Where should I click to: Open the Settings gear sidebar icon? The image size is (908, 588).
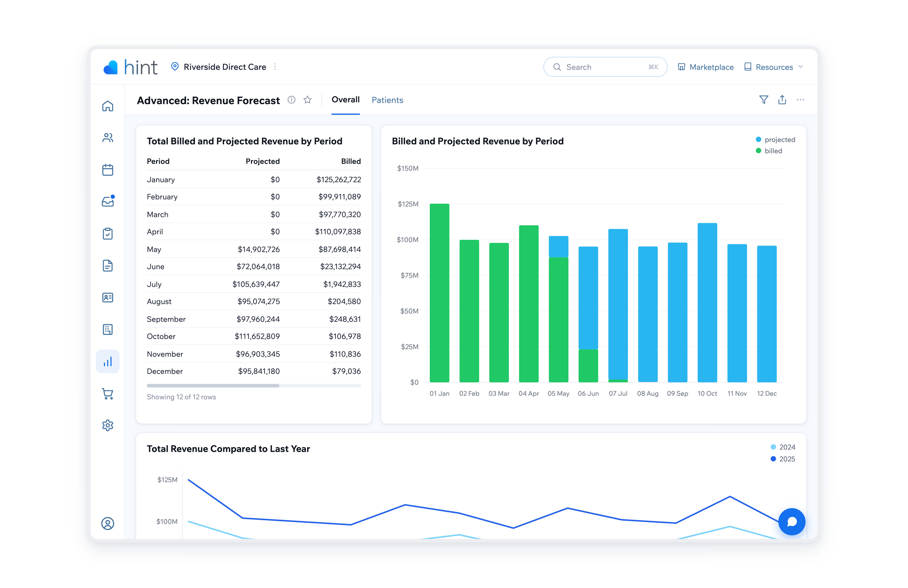(108, 425)
